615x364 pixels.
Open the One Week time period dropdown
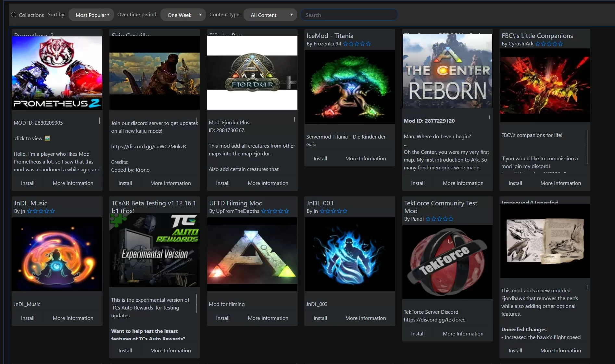pyautogui.click(x=183, y=15)
